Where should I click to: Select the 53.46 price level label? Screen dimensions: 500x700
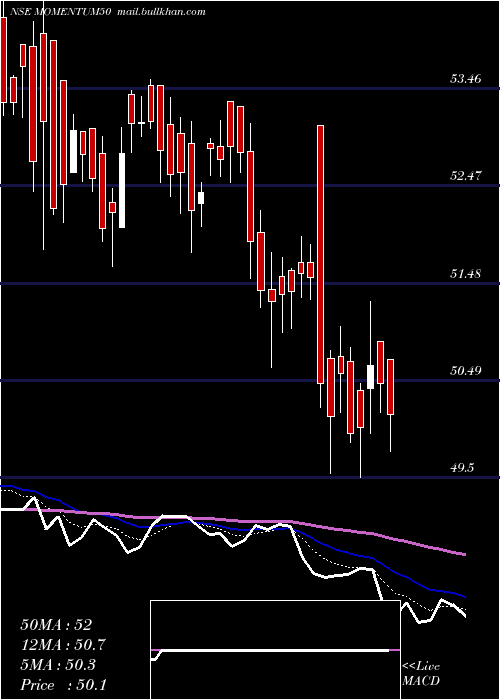[466, 79]
